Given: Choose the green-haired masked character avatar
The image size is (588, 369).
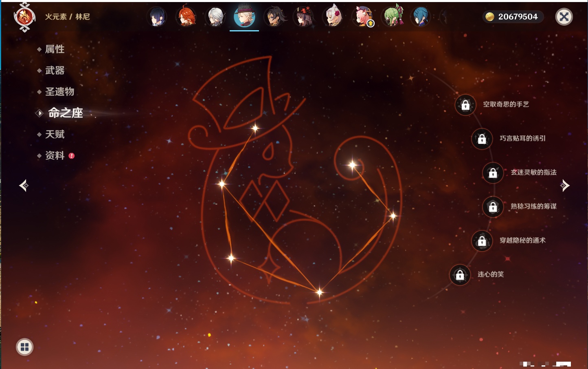Looking at the screenshot, I should [392, 17].
